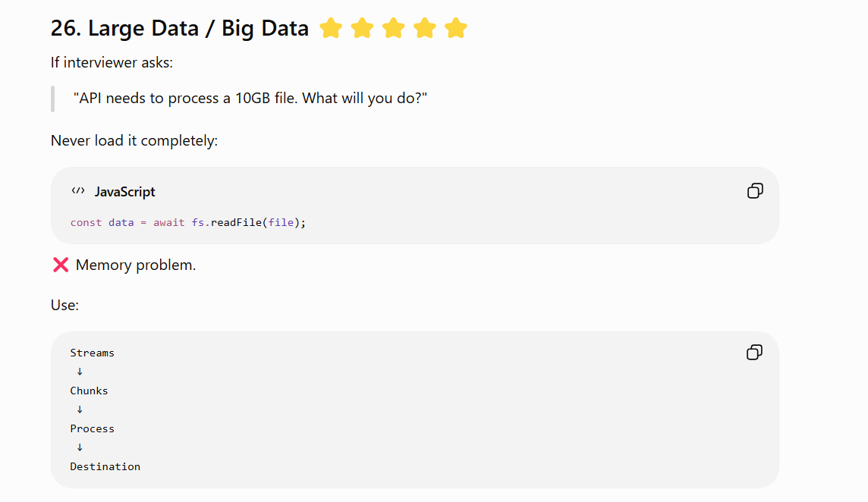Click the JavaScript language label

(125, 192)
